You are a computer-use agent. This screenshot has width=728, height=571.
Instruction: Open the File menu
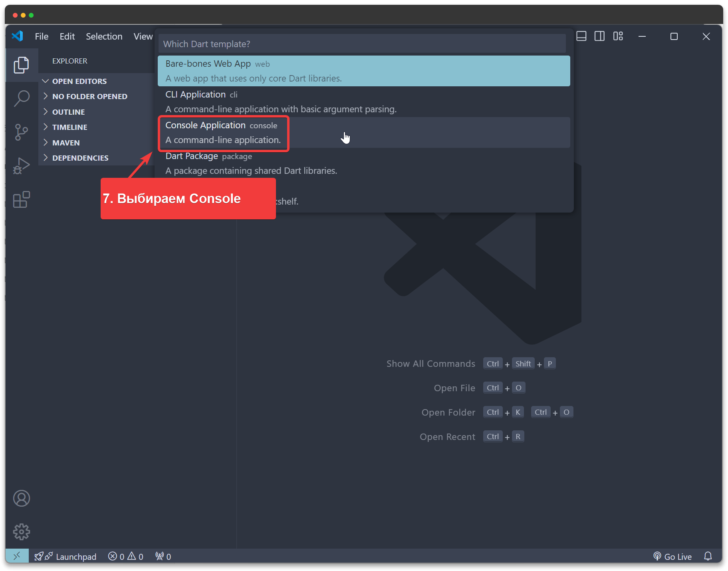coord(42,36)
